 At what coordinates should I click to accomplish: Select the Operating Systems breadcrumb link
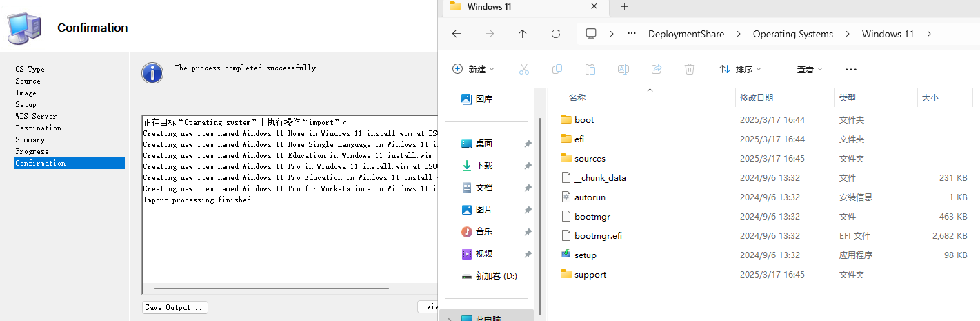(792, 34)
